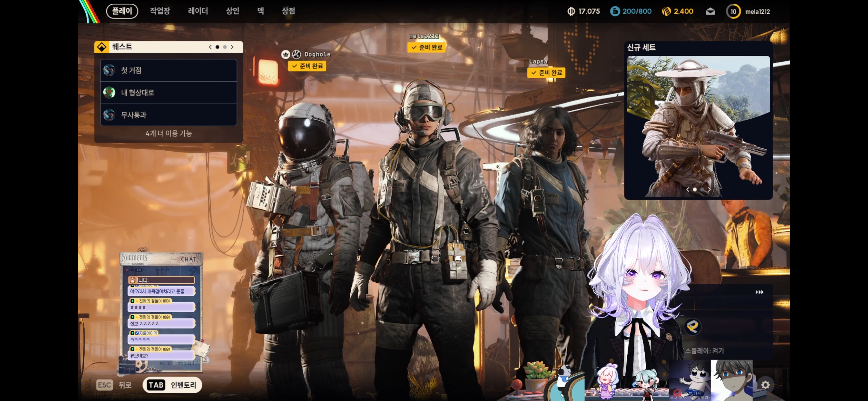
Task: Open the 플레이 tab
Action: pos(122,11)
